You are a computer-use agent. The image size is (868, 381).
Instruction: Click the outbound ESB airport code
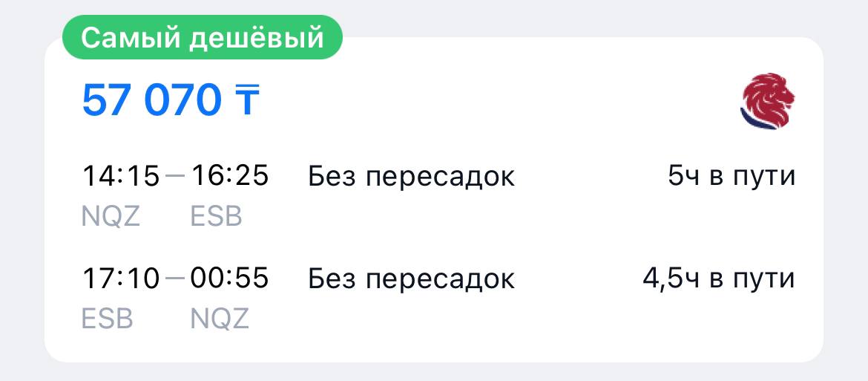point(217,217)
